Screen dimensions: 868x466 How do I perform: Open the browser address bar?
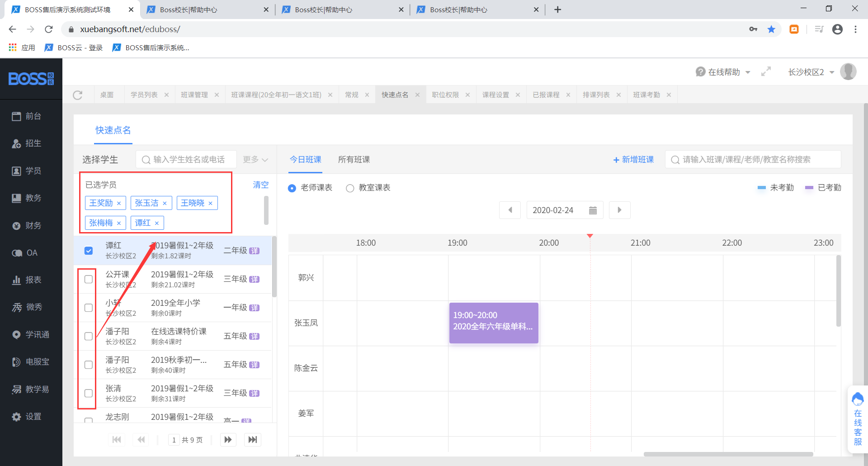click(407, 29)
